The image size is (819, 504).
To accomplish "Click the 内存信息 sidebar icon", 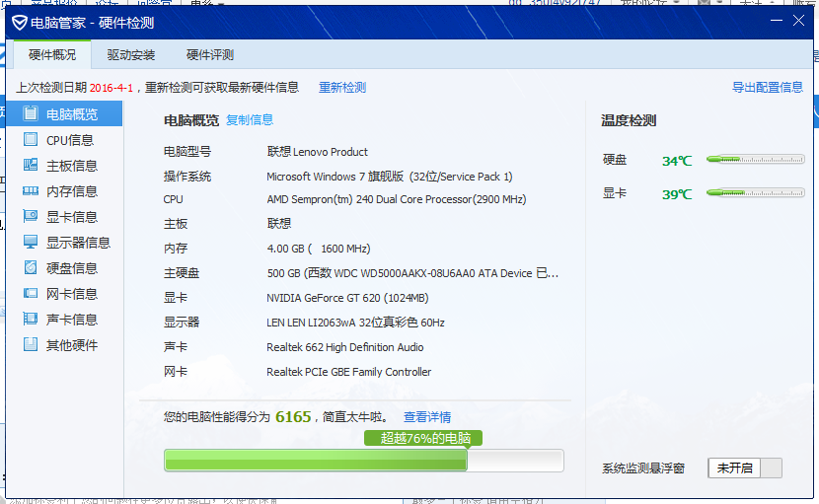I will 31,190.
